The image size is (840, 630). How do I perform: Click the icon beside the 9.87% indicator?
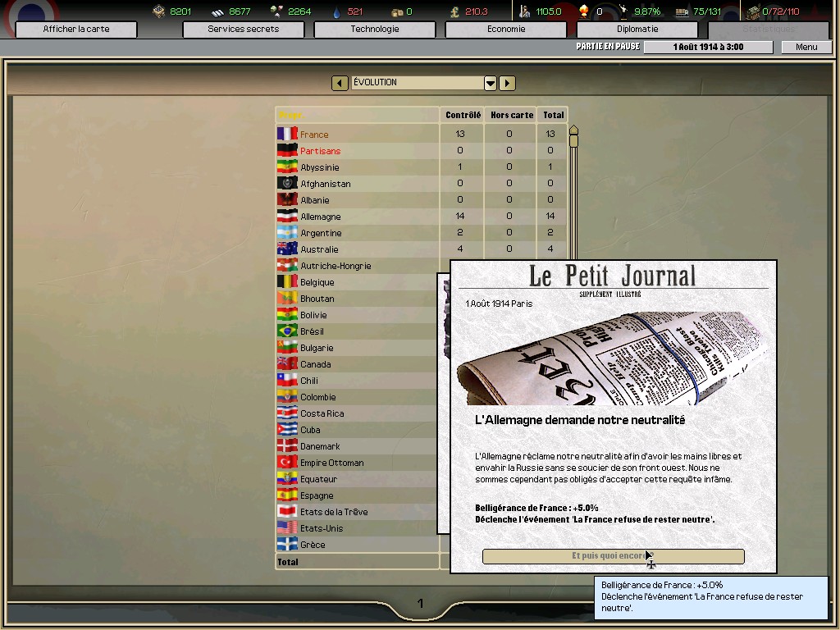pyautogui.click(x=623, y=11)
